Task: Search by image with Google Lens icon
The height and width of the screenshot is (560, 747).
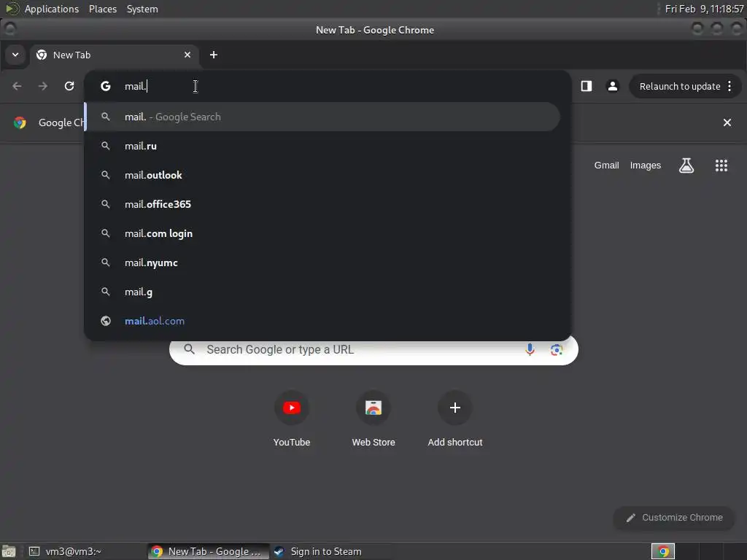Action: click(557, 350)
